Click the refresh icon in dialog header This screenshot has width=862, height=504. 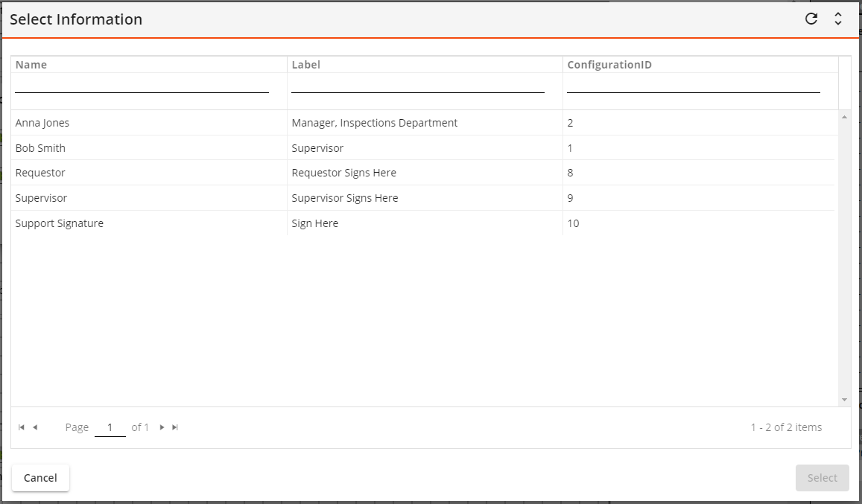(811, 19)
